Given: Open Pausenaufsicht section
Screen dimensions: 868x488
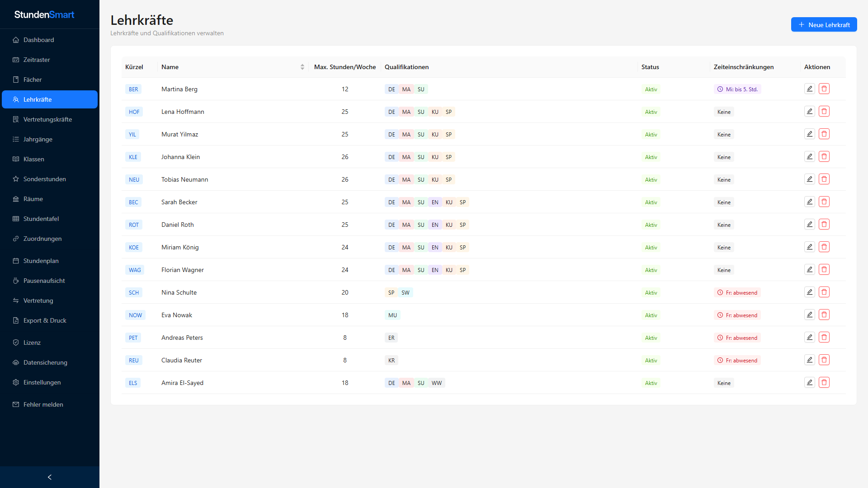Looking at the screenshot, I should tap(50, 281).
